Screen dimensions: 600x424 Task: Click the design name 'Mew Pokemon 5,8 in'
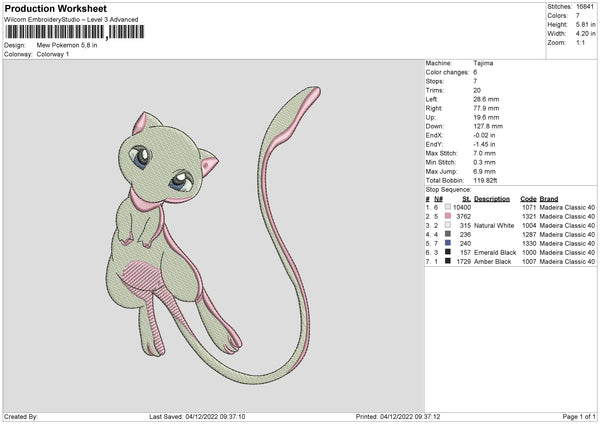(67, 45)
